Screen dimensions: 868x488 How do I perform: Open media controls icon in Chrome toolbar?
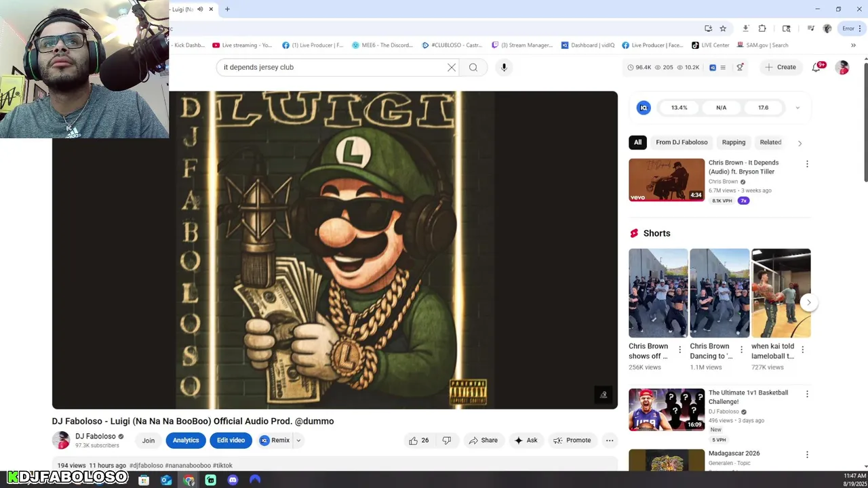810,28
